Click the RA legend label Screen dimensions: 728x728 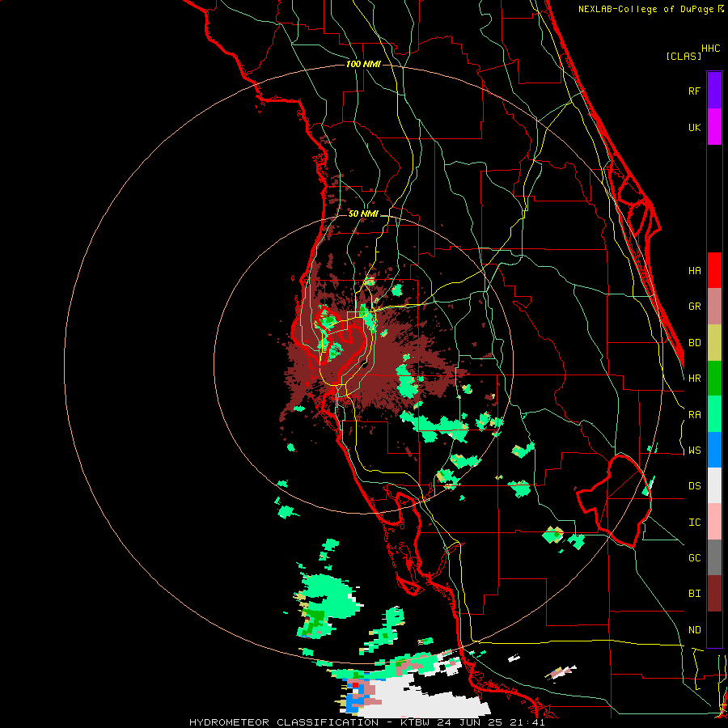pos(694,415)
